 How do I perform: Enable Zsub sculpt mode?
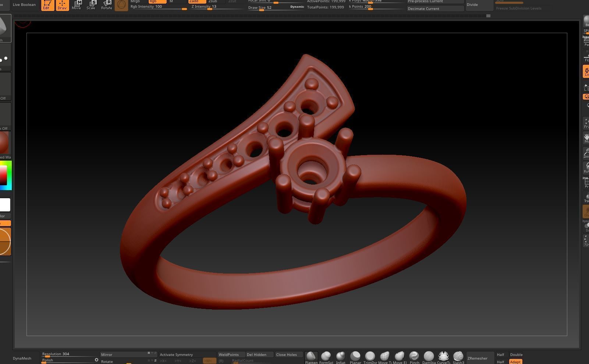[216, 1]
